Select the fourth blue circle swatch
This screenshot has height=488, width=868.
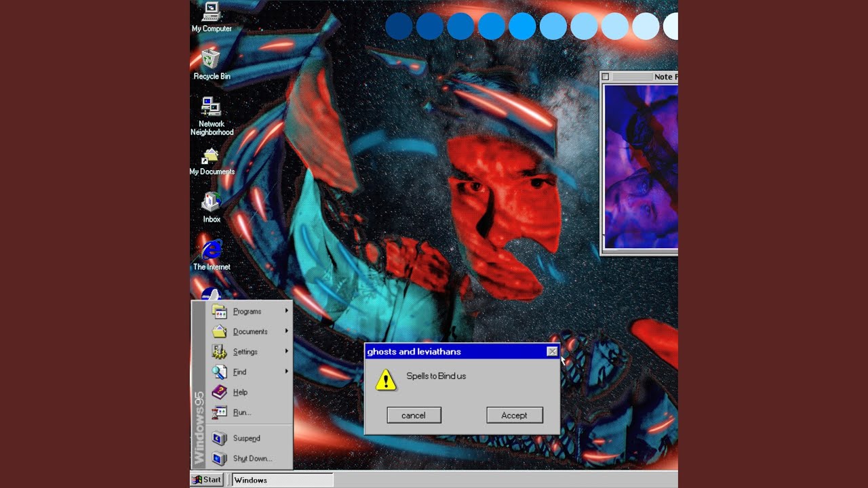click(492, 26)
